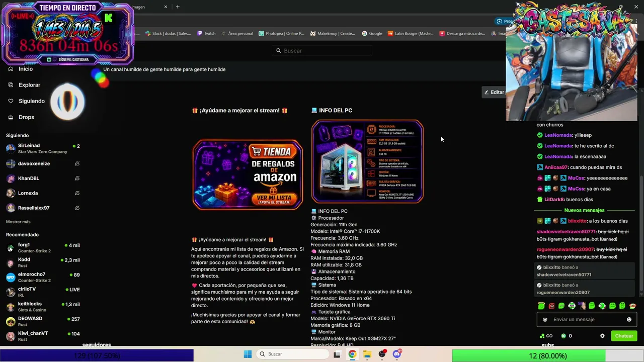The width and height of the screenshot is (644, 362).
Task: Click the Google Lens icon in address bar
Action: [x=499, y=21]
